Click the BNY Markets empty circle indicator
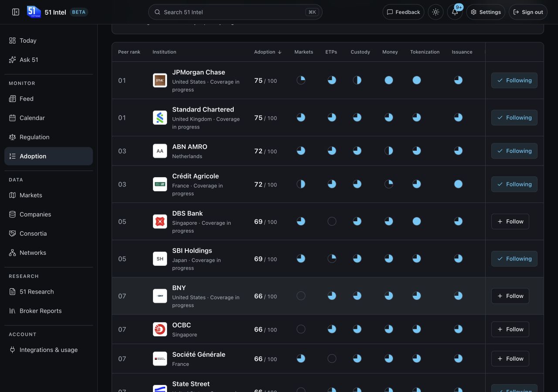This screenshot has width=558, height=392. point(301,296)
